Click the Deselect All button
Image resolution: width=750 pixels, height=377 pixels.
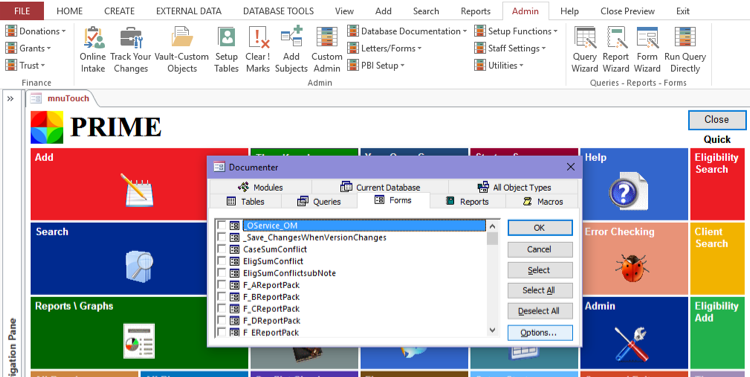(x=540, y=311)
